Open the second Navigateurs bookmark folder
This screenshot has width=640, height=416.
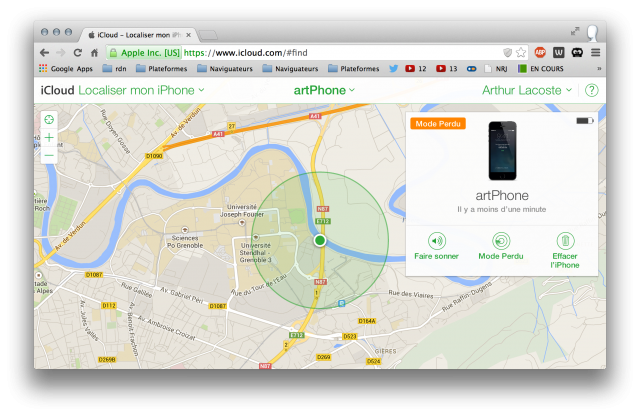[290, 69]
